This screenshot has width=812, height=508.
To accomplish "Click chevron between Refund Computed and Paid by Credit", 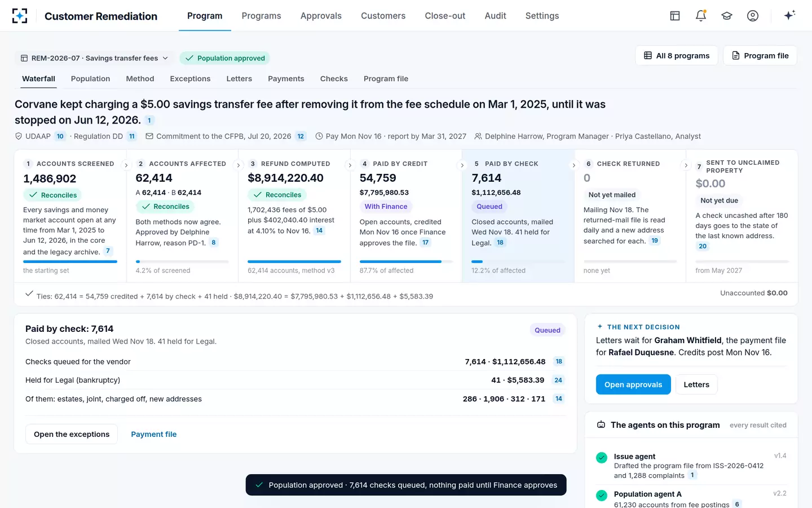I will click(x=350, y=165).
